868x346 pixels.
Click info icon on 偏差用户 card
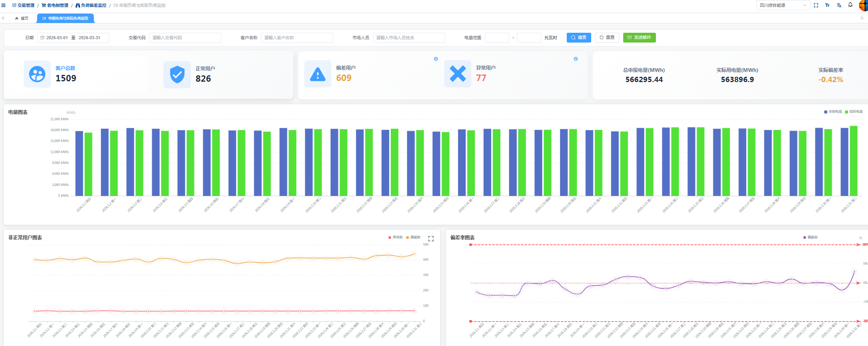436,59
